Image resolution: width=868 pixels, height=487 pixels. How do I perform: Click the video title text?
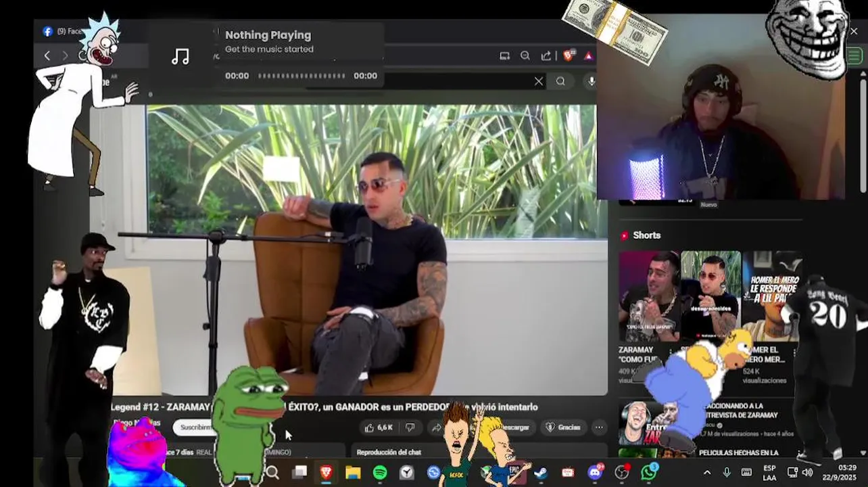(x=324, y=407)
